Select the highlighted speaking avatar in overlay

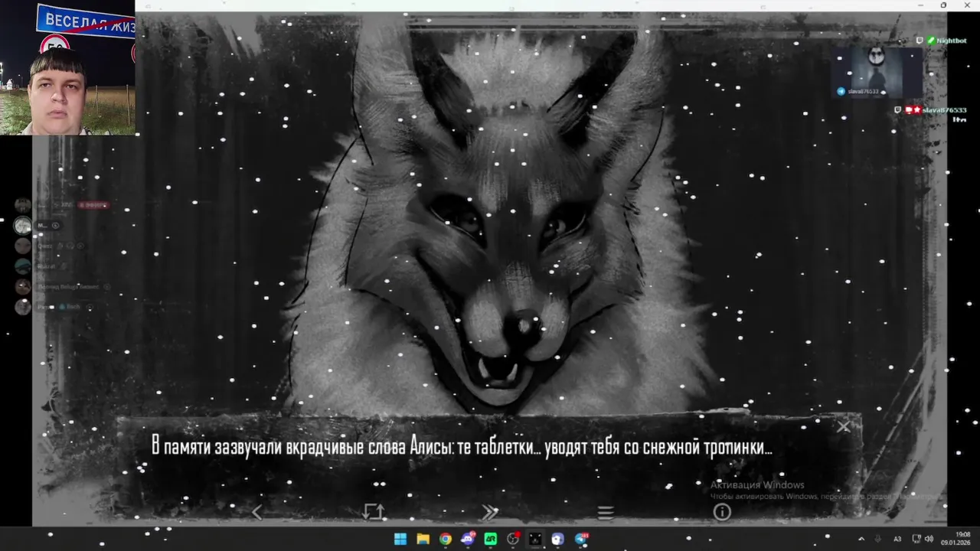(x=23, y=225)
